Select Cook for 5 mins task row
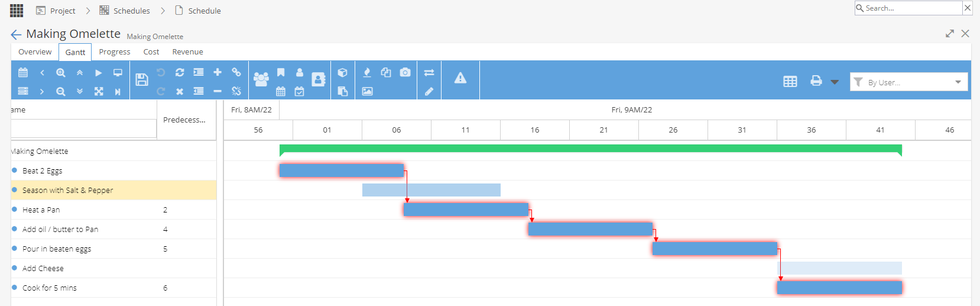This screenshot has height=306, width=980. point(113,288)
